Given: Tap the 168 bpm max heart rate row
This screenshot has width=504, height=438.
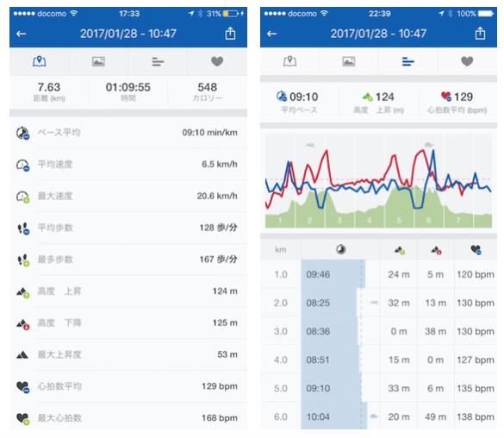Looking at the screenshot, I should tap(128, 418).
